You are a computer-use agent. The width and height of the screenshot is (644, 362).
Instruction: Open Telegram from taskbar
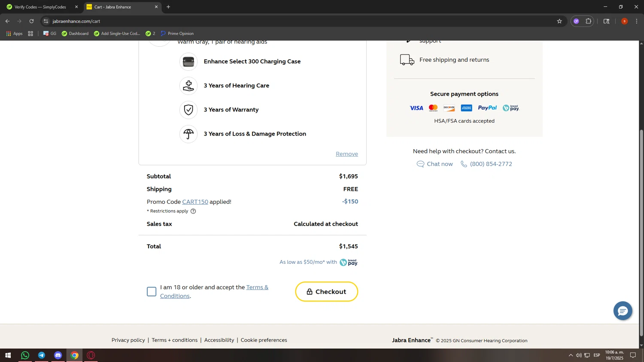click(x=42, y=355)
